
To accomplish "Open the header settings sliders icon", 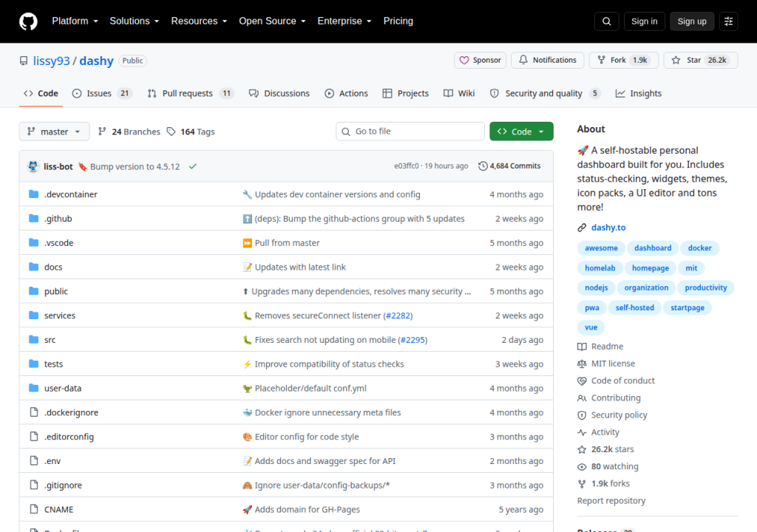I will [x=728, y=21].
